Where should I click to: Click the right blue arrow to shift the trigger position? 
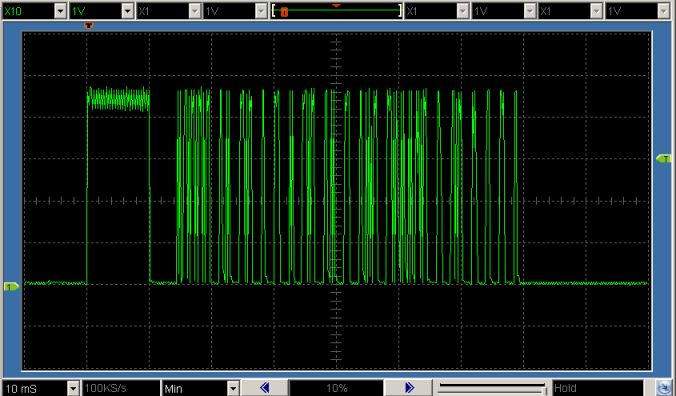[409, 388]
